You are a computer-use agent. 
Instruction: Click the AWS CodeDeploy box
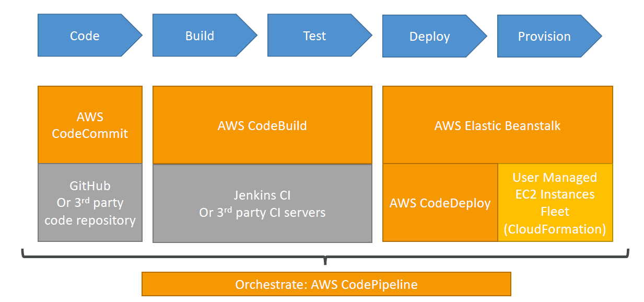pos(440,203)
